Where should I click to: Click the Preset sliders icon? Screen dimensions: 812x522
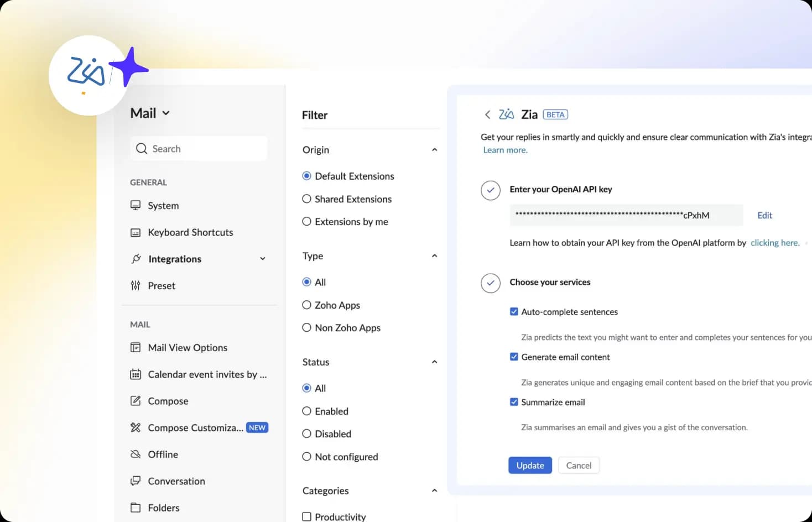136,285
